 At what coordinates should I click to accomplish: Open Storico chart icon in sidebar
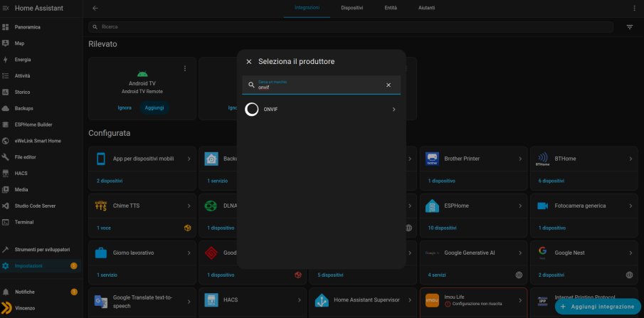pyautogui.click(x=6, y=92)
